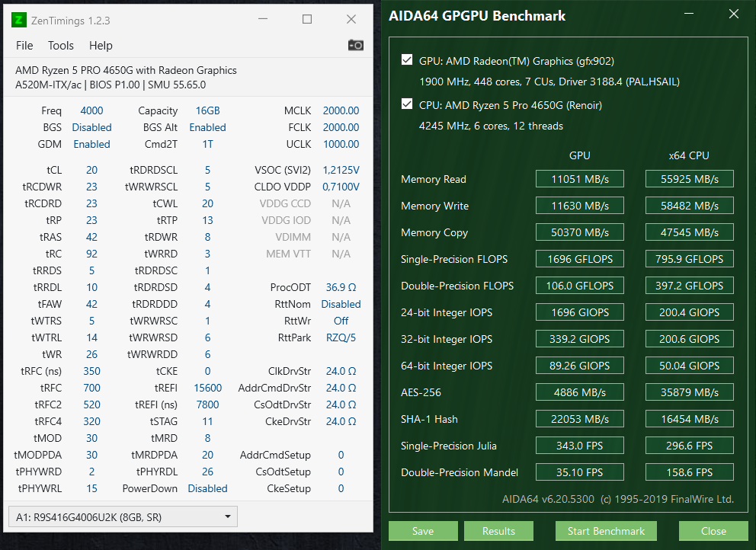Viewport: 756px width, 550px height.
Task: Click GPU SHA-1 Hash value 22053 MB/s
Action: click(x=579, y=419)
